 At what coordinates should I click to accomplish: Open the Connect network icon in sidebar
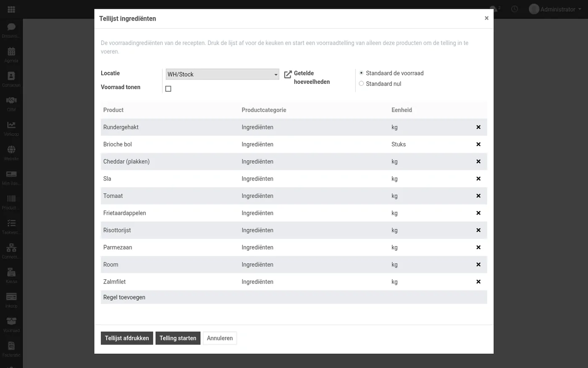(11, 251)
